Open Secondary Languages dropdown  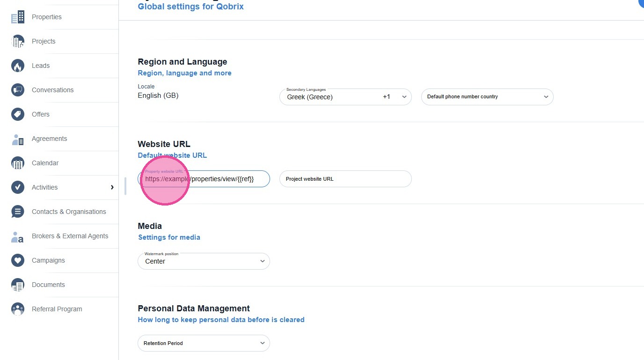pos(345,97)
